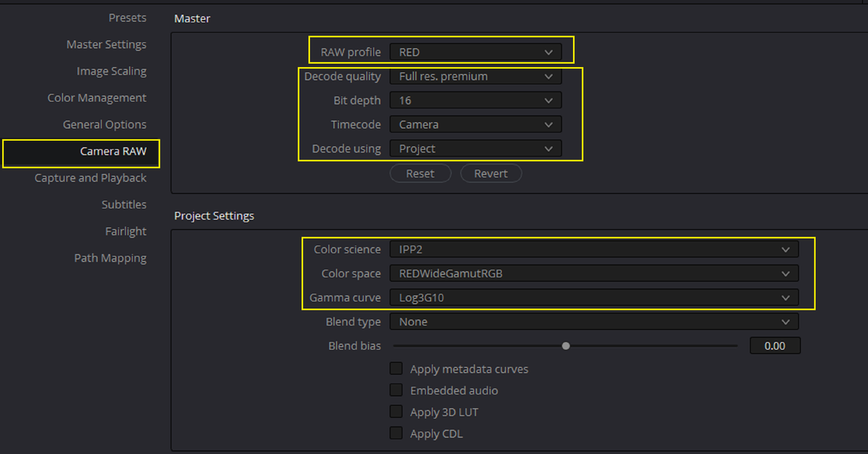Screen dimensions: 868x454
Task: Open the Bit depth dropdown
Action: [475, 100]
